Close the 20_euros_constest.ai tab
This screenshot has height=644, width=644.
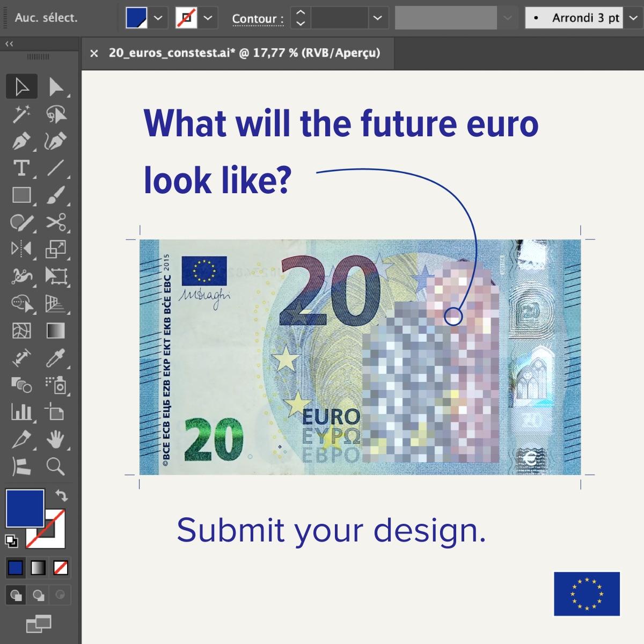pyautogui.click(x=94, y=53)
